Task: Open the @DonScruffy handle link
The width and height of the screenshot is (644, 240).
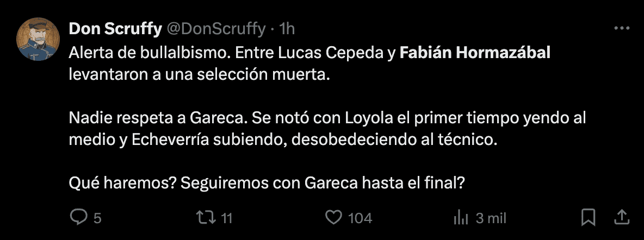Action: pyautogui.click(x=215, y=29)
